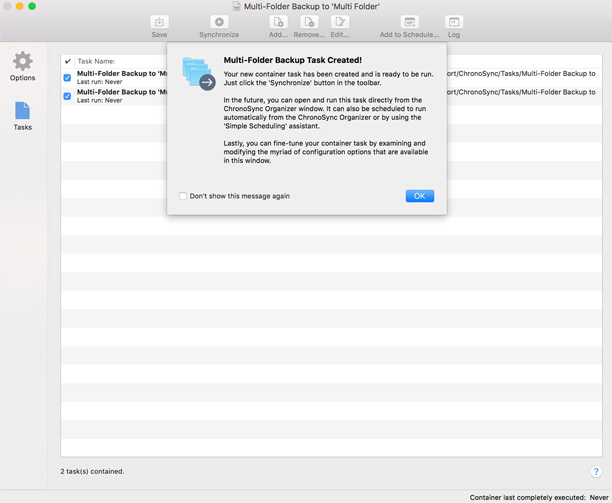Image resolution: width=612 pixels, height=503 pixels.
Task: Click the "Multi-Folder Backup Task Created!" heading
Action: [x=292, y=60]
